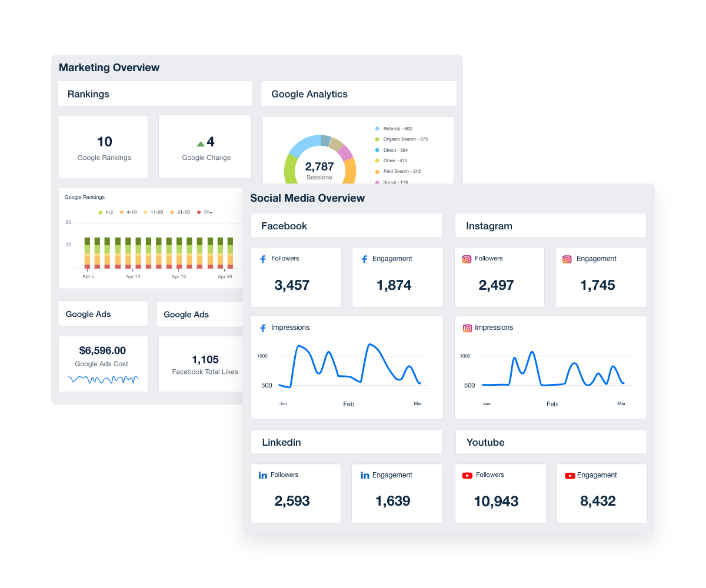Image resolution: width=706 pixels, height=588 pixels.
Task: Click the Referral color dot in donut legend
Action: (x=377, y=128)
